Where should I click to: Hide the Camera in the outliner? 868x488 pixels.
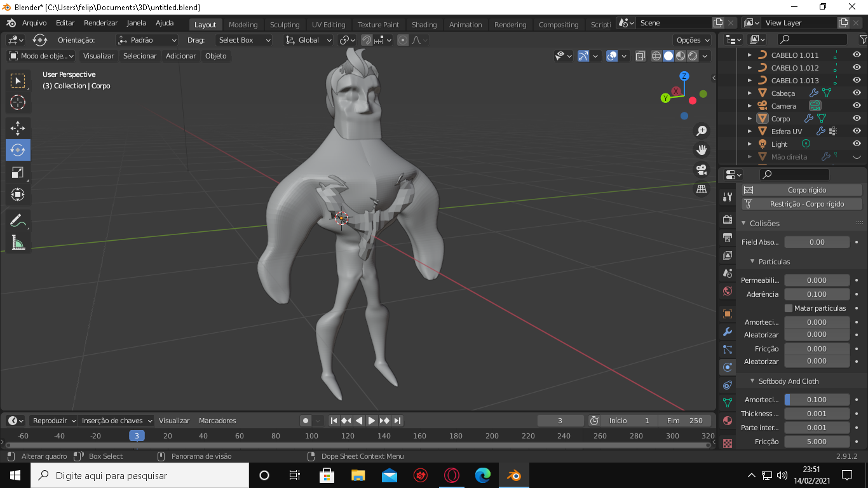857,106
